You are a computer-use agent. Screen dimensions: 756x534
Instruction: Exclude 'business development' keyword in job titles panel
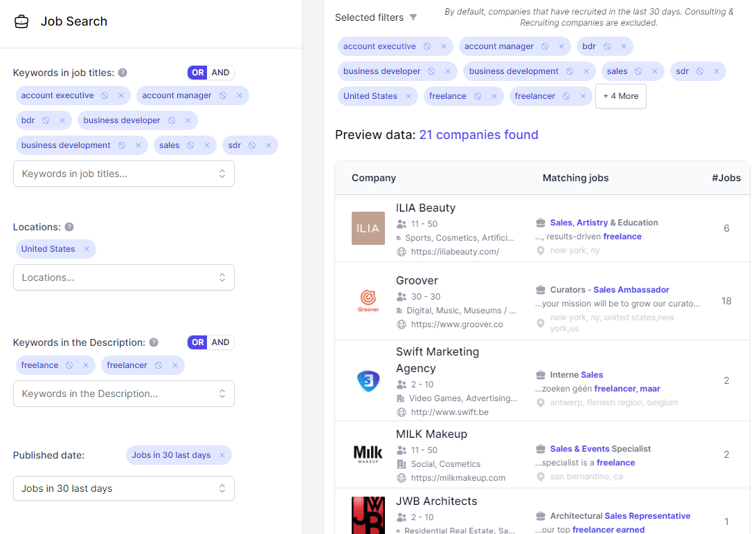[x=122, y=145]
